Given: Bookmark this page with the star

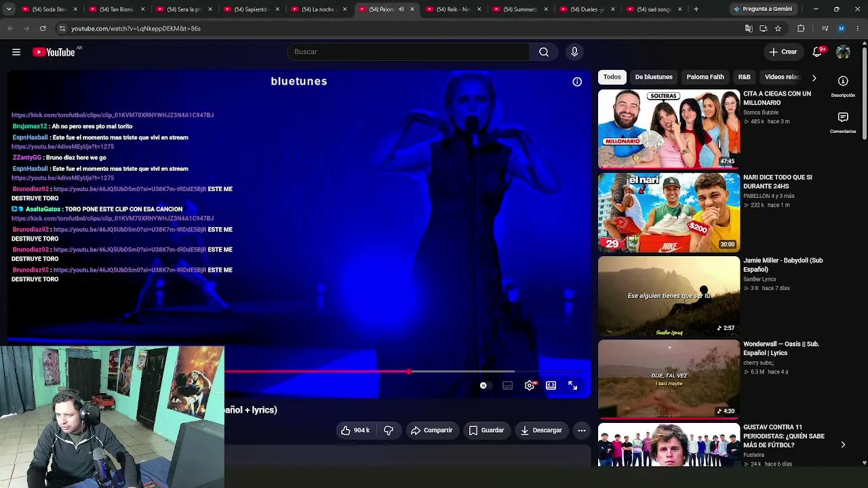Looking at the screenshot, I should 778,28.
